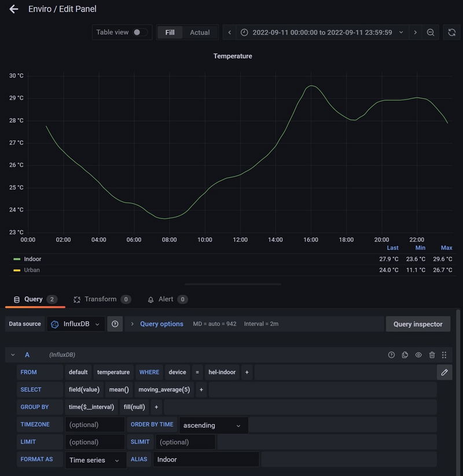The height and width of the screenshot is (476, 463).
Task: Click the ALIAS input field
Action: [205, 459]
